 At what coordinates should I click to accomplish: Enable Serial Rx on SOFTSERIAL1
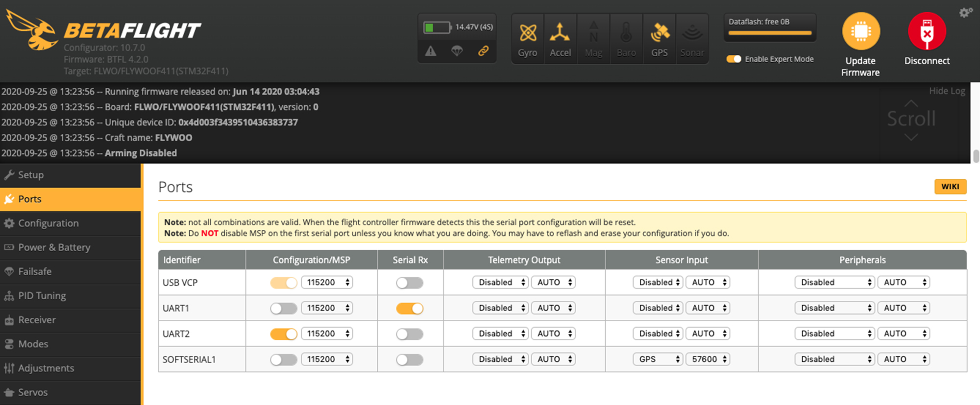pos(410,359)
